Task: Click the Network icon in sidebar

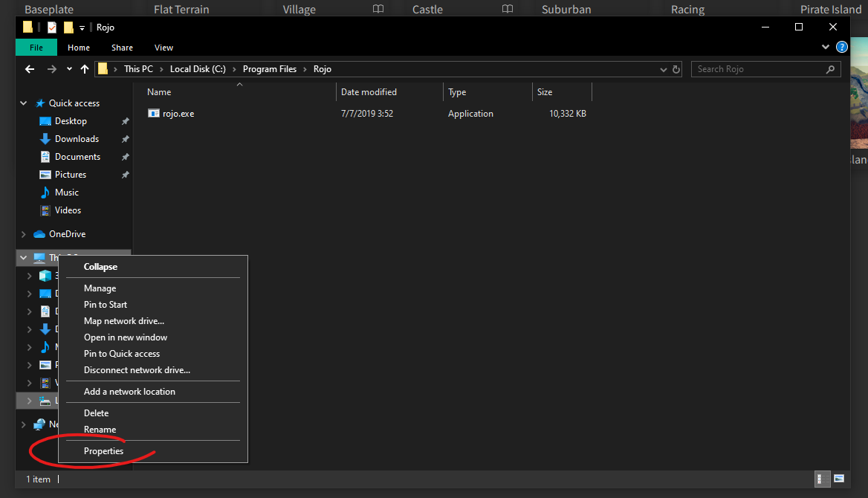Action: pos(39,424)
